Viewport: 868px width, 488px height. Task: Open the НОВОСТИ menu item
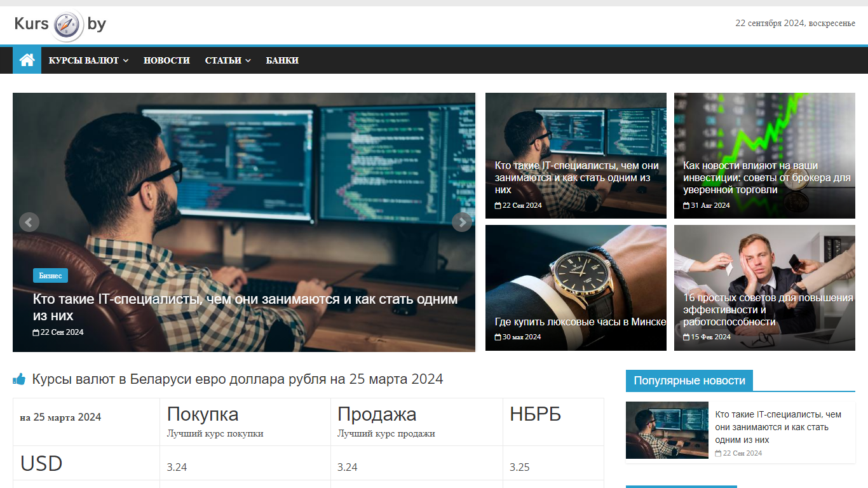click(166, 60)
